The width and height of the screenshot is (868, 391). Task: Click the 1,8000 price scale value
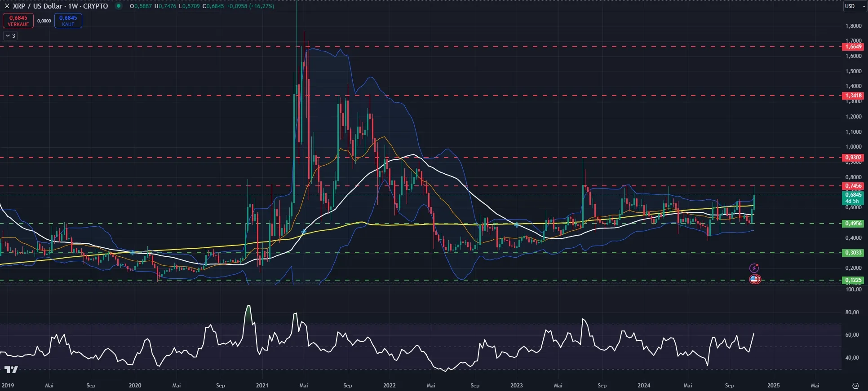click(x=853, y=26)
